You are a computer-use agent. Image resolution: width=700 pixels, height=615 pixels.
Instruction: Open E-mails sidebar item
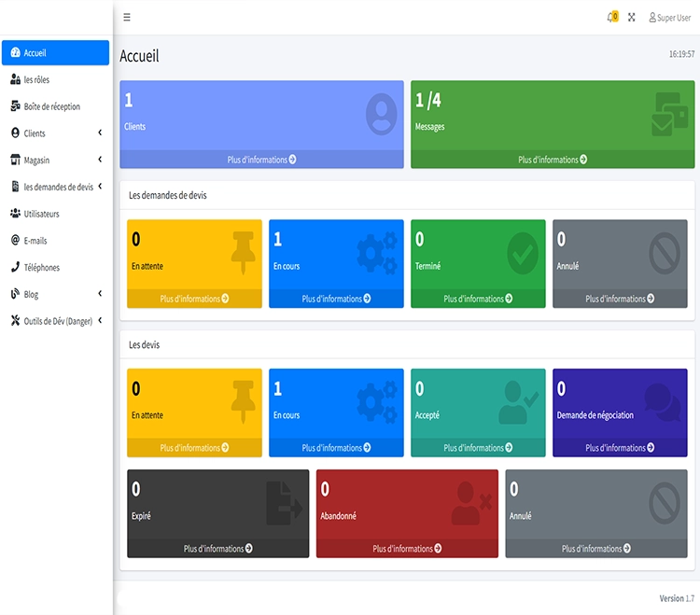[55, 240]
